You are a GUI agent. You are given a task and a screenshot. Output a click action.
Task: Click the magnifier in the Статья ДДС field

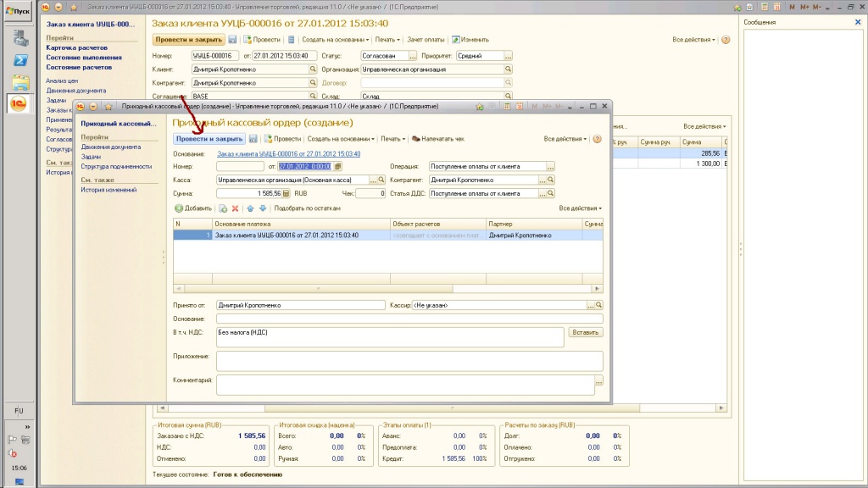pyautogui.click(x=550, y=194)
